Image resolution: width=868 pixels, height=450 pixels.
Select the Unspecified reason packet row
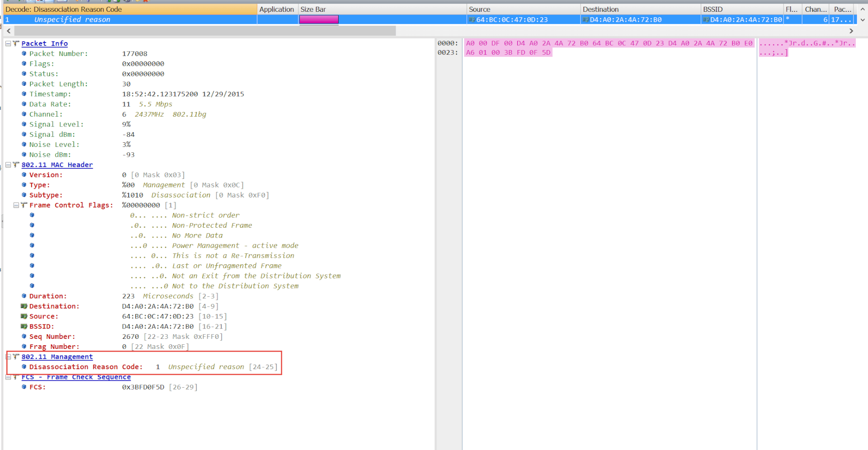[72, 19]
